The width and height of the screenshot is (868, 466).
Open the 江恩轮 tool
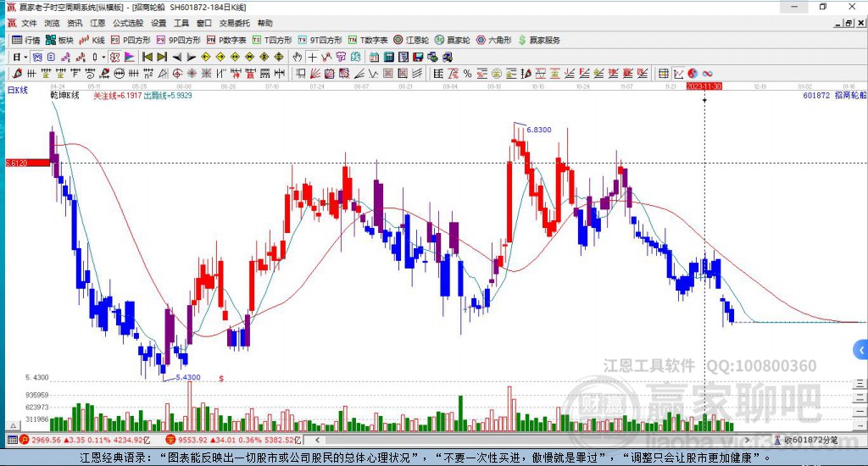pos(411,40)
